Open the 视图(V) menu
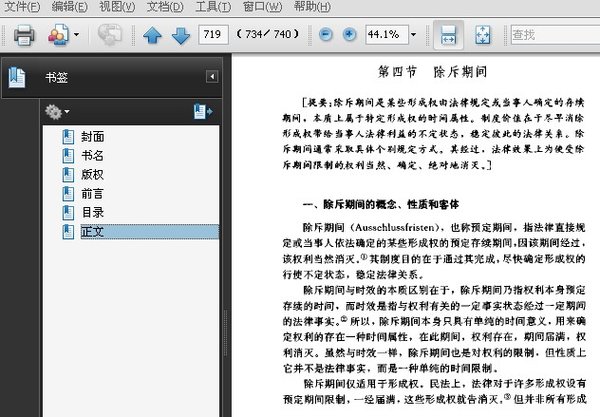This screenshot has width=600, height=417. point(117,7)
